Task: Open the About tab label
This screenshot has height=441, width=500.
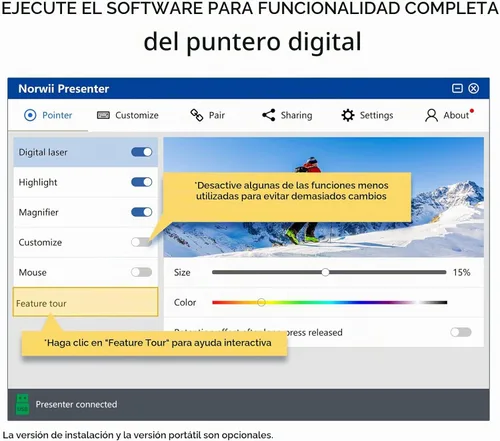Action: click(456, 115)
